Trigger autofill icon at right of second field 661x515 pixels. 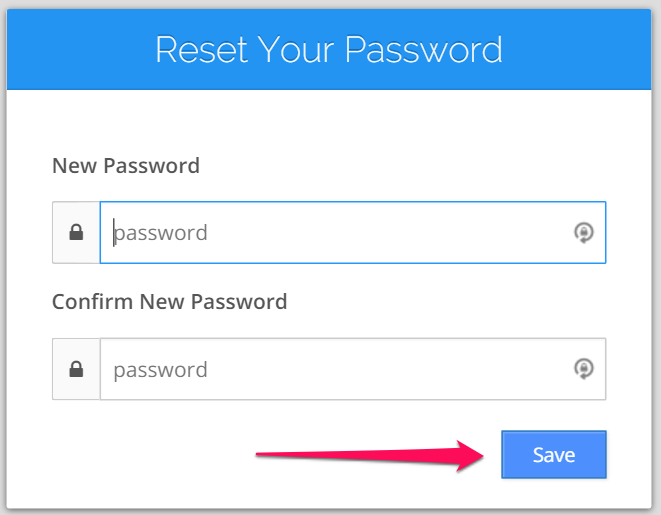point(583,369)
